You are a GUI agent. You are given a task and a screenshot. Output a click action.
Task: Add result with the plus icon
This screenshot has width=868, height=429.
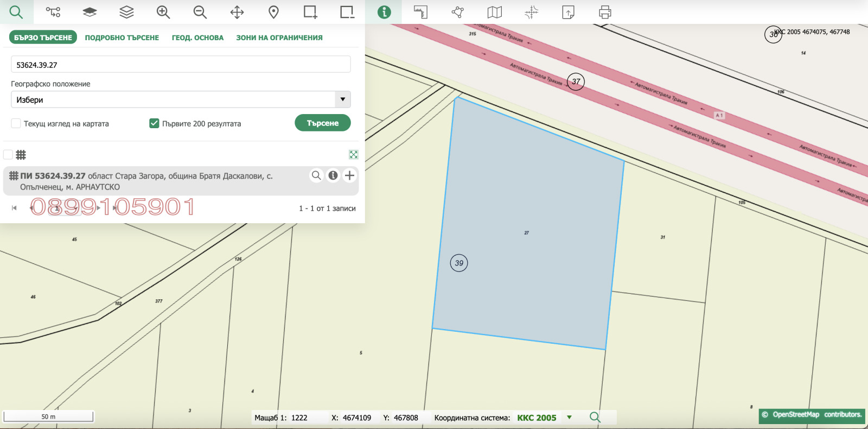pos(350,175)
